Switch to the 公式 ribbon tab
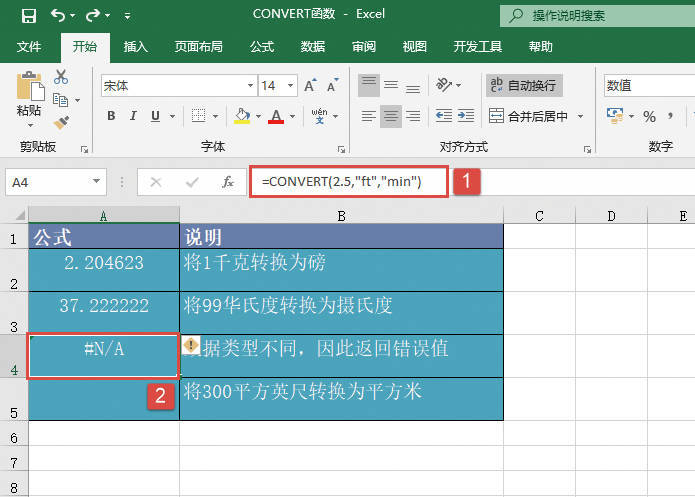 (261, 47)
